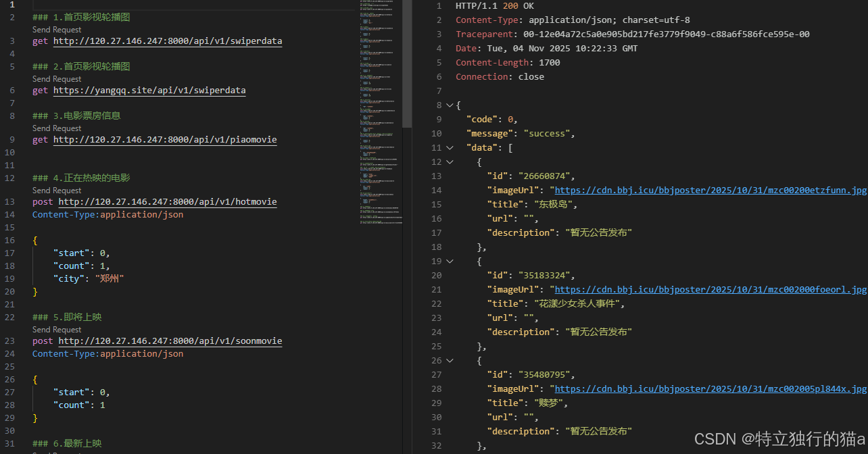868x454 pixels.
Task: Click the editor minimap code overview
Action: (381, 113)
